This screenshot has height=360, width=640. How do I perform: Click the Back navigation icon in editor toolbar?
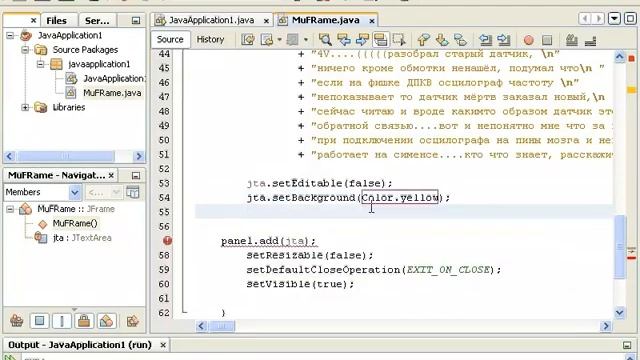(x=267, y=40)
